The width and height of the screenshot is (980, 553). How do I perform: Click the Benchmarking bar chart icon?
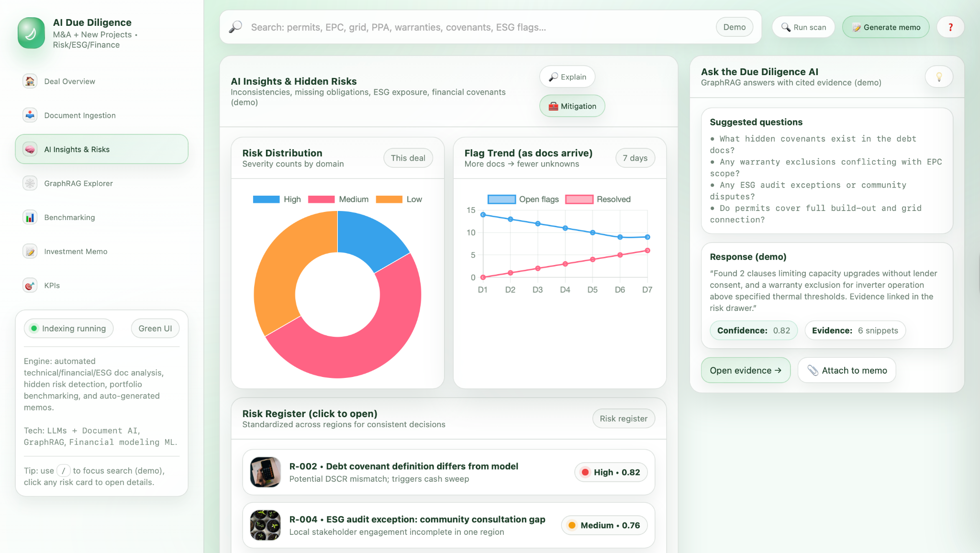tap(30, 217)
